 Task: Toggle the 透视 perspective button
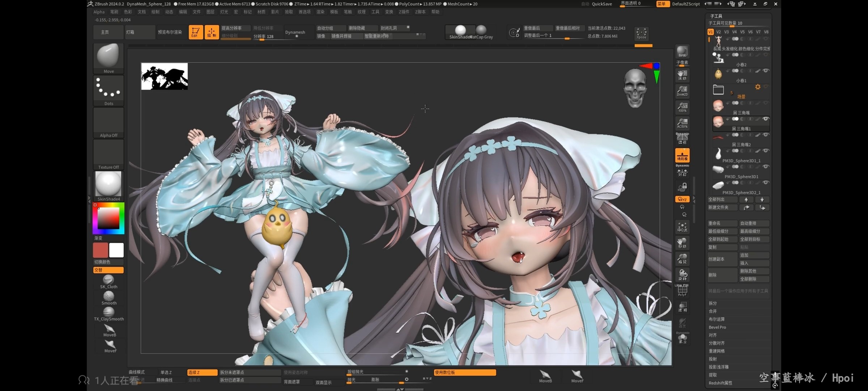click(x=682, y=139)
